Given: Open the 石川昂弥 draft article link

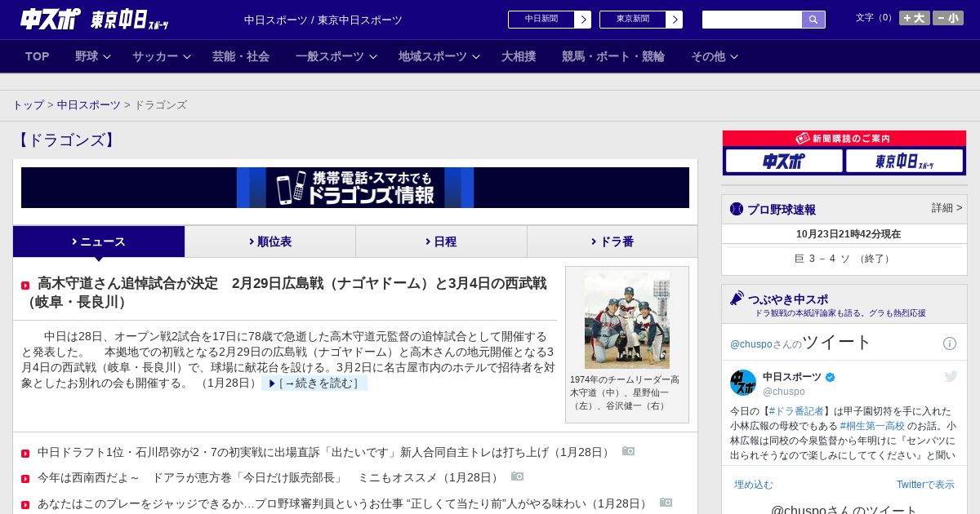Looking at the screenshot, I should (325, 452).
